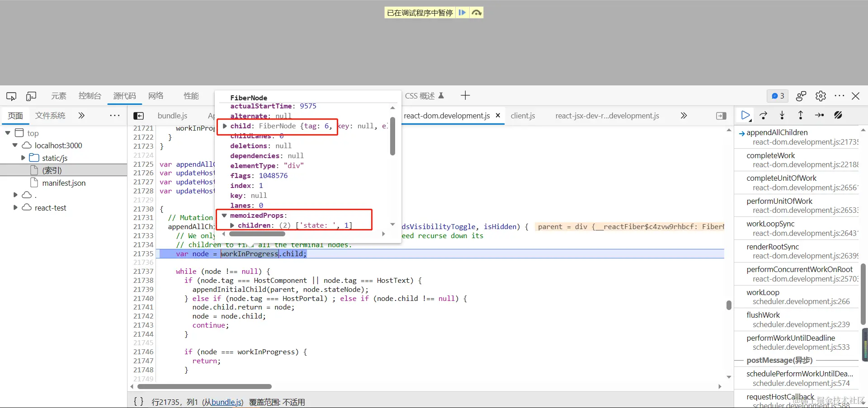Toggle the debugger sidebar panel

(721, 116)
